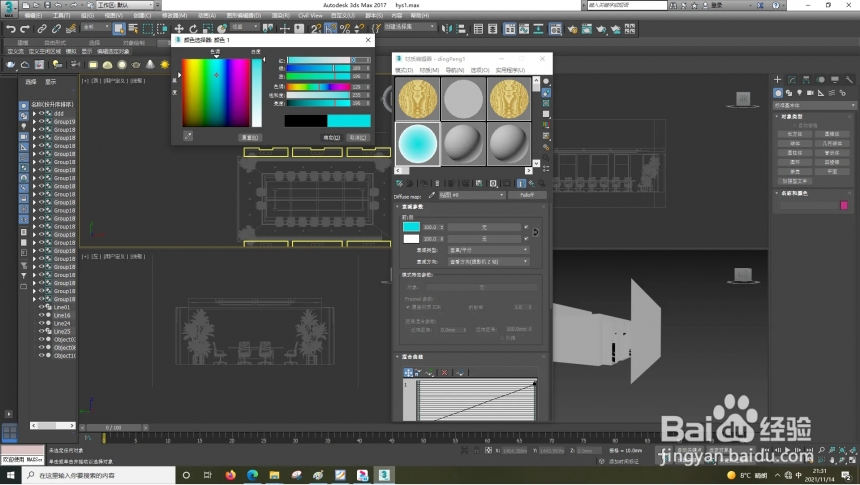
Task: Click the Align tool icon
Action: point(461,29)
